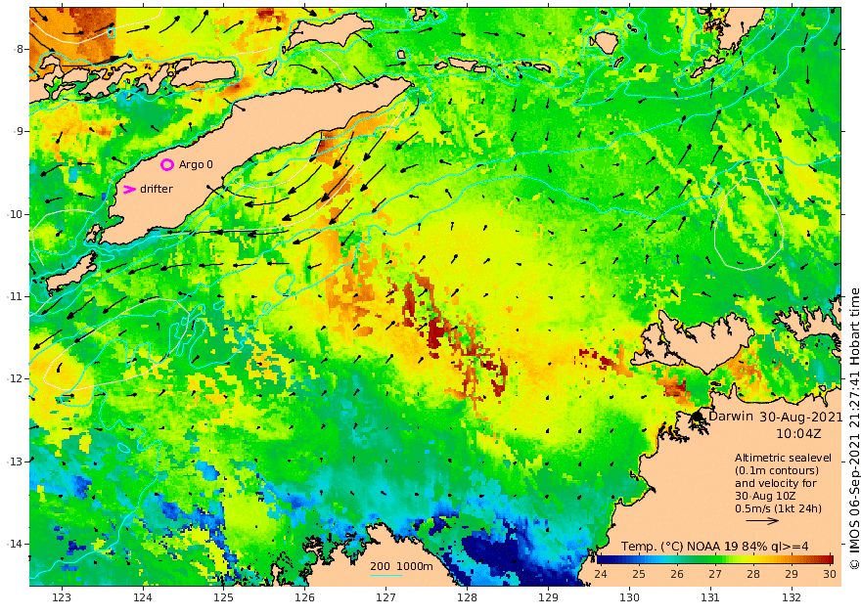Viewport: 861px width, 616px height.
Task: Click the latitude axis label 10
Action: coord(17,214)
